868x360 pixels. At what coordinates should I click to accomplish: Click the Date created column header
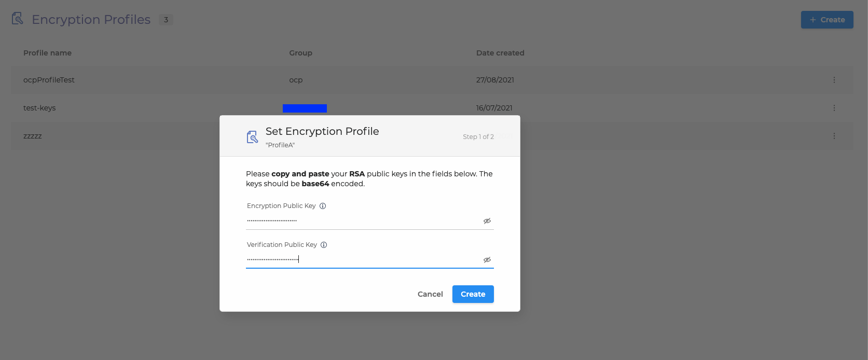(x=500, y=53)
